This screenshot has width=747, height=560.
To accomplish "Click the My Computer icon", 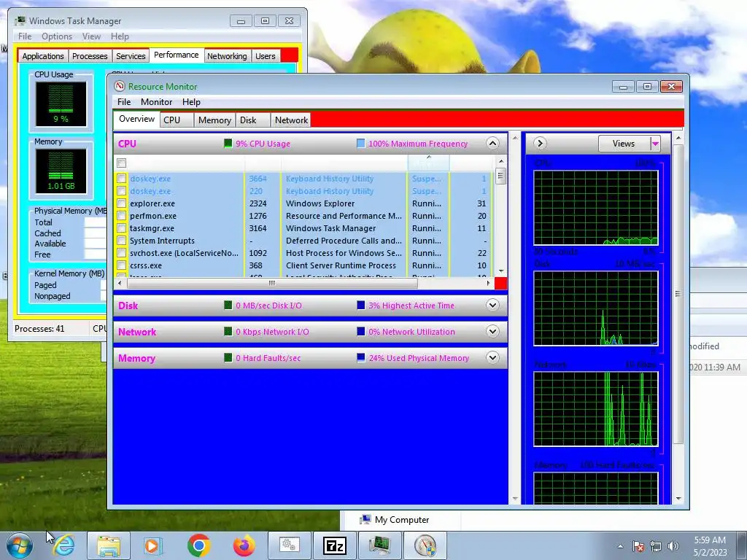I will pos(365,519).
